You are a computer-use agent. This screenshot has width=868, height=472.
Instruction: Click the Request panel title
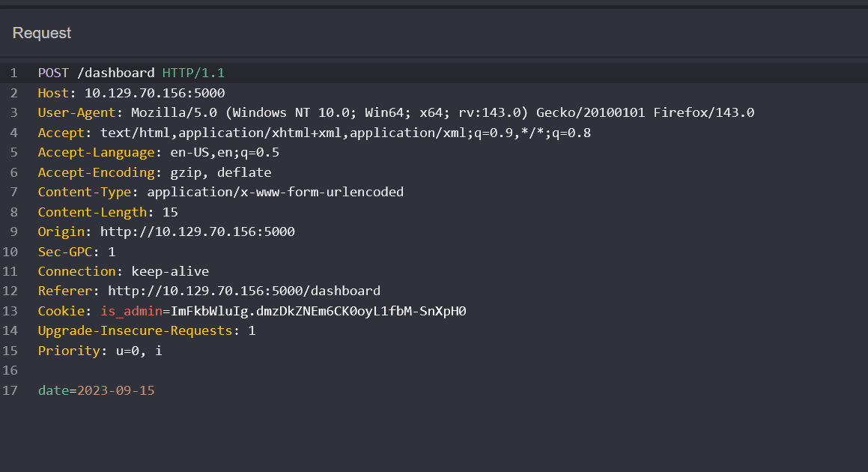pyautogui.click(x=42, y=33)
